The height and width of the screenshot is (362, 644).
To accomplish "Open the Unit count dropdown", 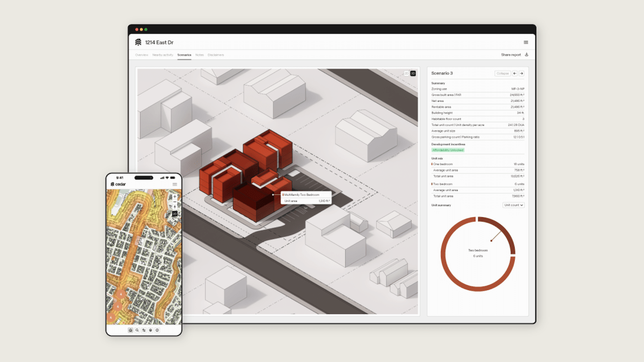I will pyautogui.click(x=513, y=205).
